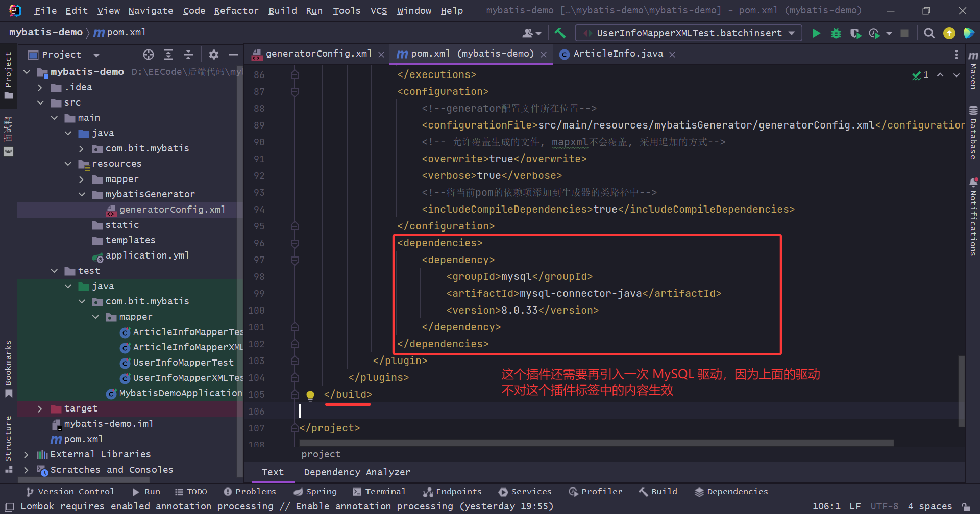Switch to generatorConfig.xml tab
This screenshot has height=514, width=980.
(x=318, y=54)
